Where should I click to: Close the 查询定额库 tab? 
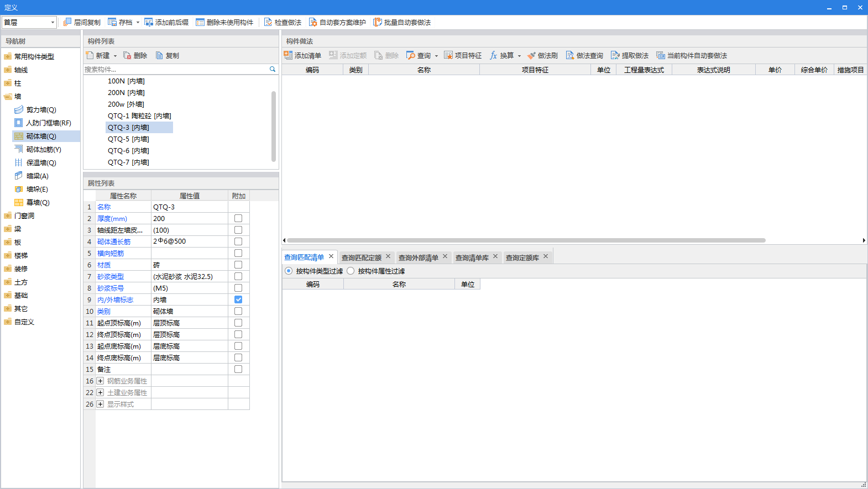pyautogui.click(x=546, y=256)
